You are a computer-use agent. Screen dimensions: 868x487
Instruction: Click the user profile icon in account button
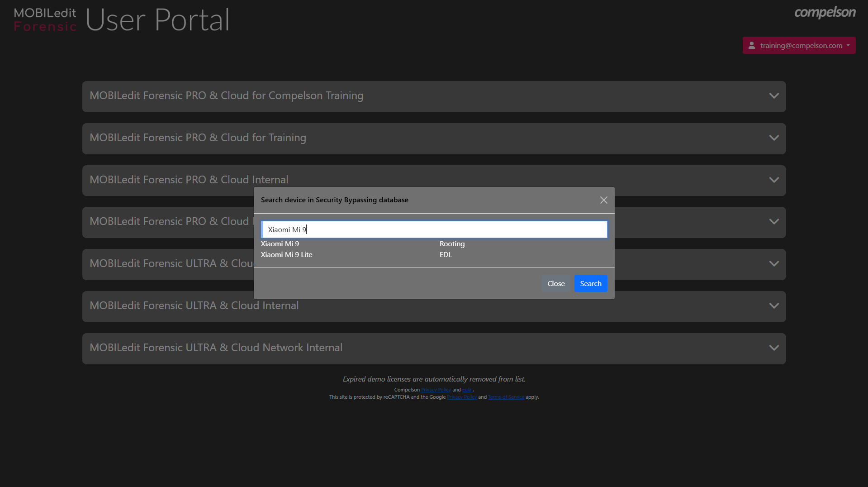pos(752,45)
